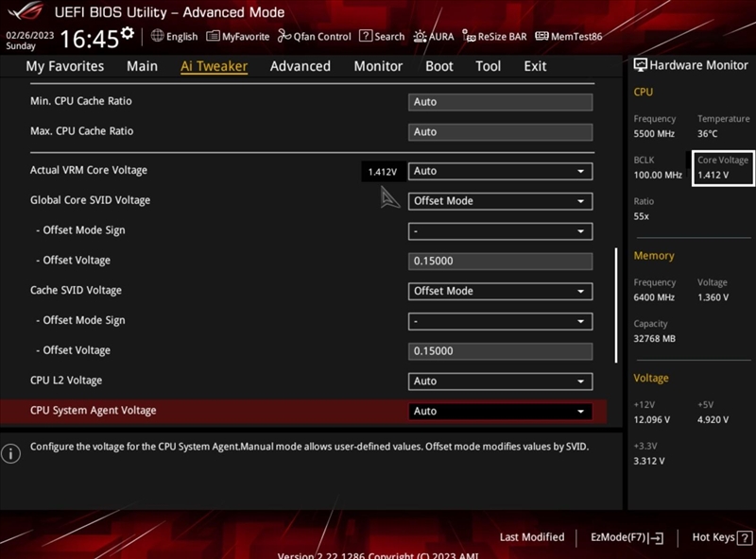756x559 pixels.
Task: Open Offset Mode Sign dropdown under Cache SVID
Action: point(501,321)
